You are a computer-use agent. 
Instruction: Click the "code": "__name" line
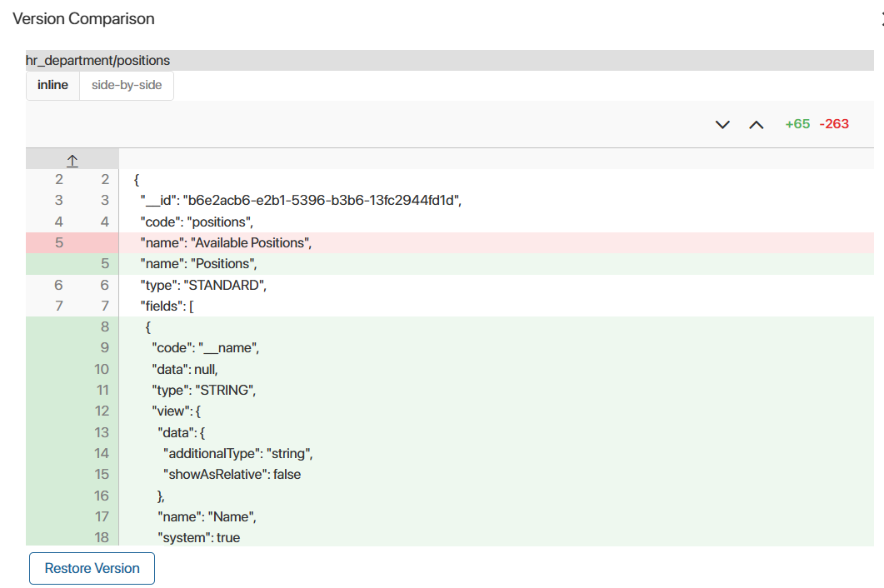205,348
